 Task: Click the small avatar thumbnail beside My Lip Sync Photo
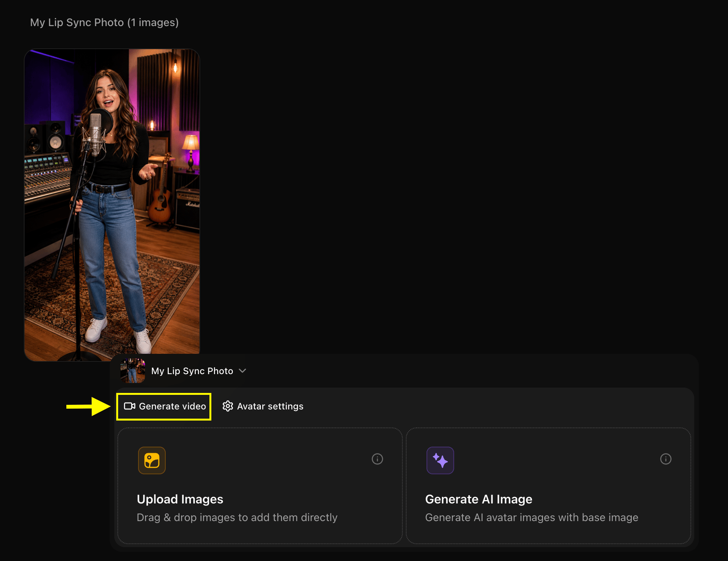(x=133, y=371)
